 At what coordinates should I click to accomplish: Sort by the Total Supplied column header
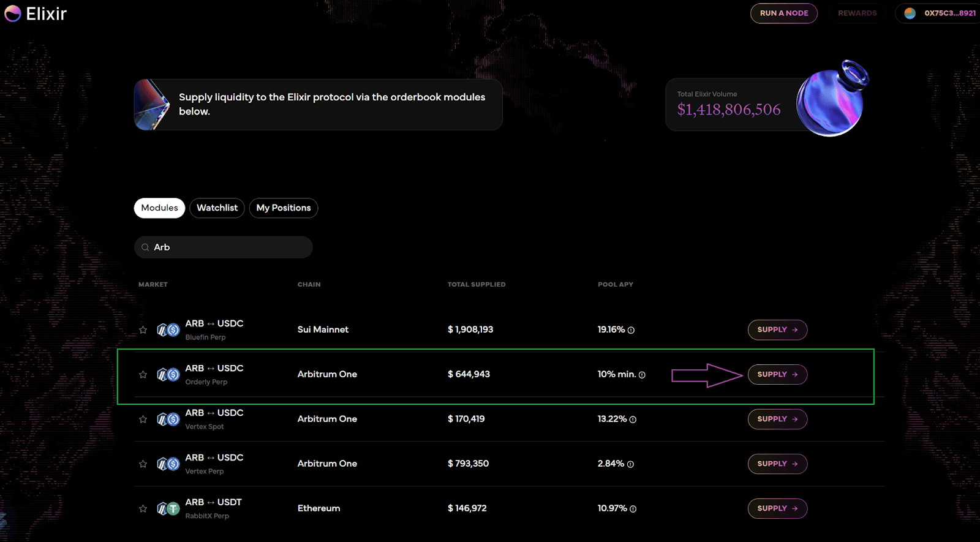[x=477, y=284]
